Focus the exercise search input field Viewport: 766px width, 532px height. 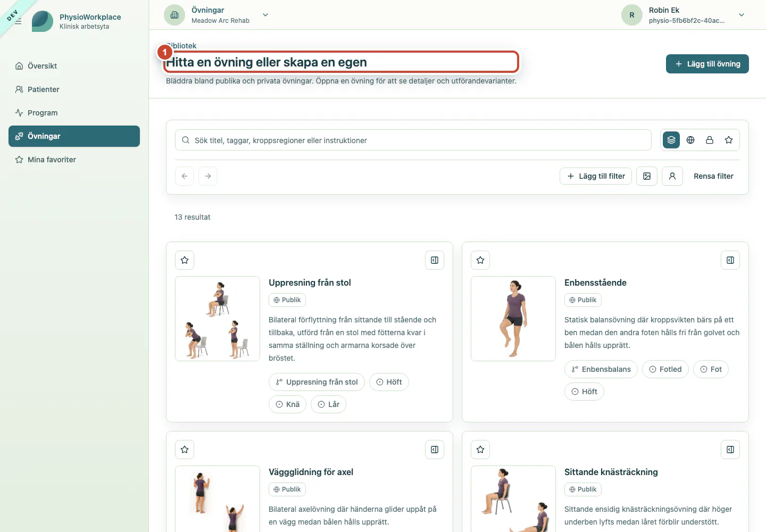(x=413, y=140)
